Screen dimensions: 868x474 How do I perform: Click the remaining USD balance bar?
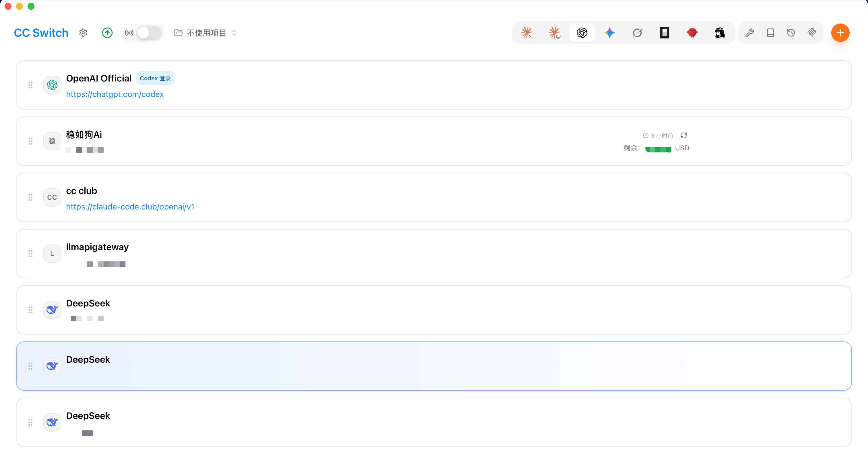[658, 149]
